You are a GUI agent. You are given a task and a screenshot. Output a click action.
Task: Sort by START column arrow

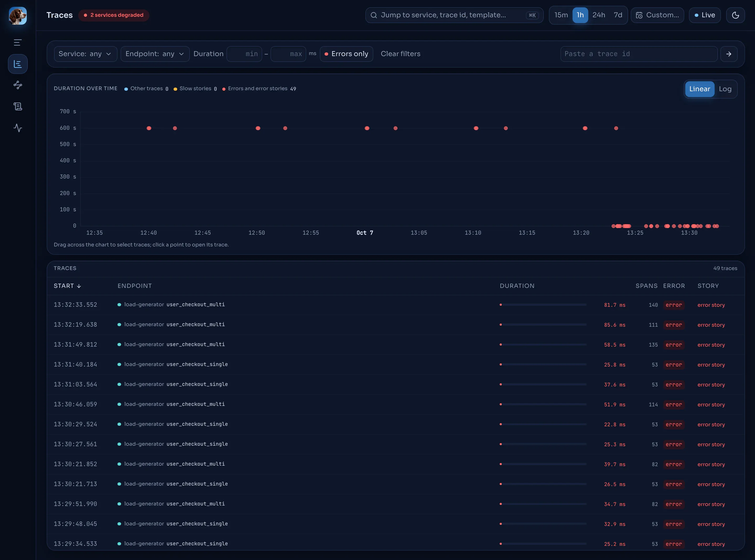coord(79,286)
